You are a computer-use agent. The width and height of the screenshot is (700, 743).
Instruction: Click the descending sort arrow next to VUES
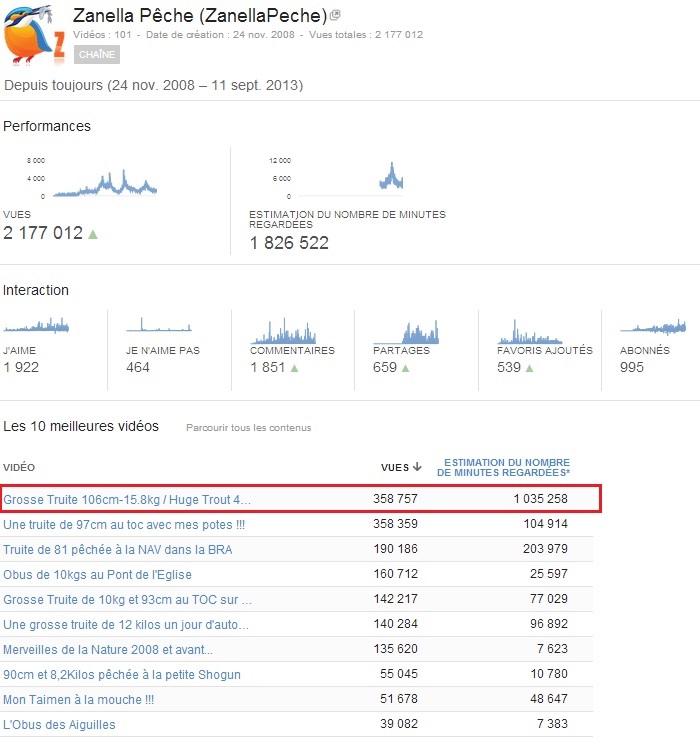click(417, 467)
